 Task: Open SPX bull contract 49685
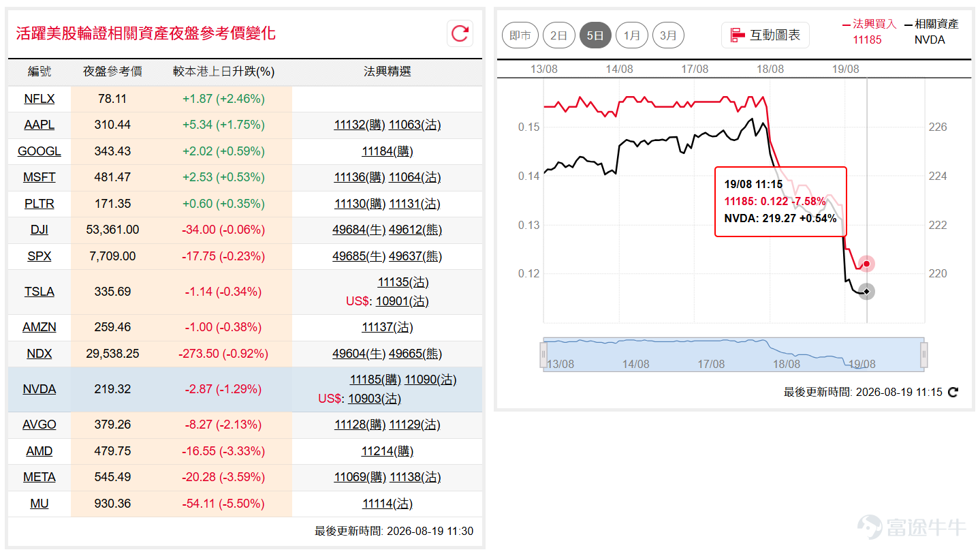click(x=359, y=256)
